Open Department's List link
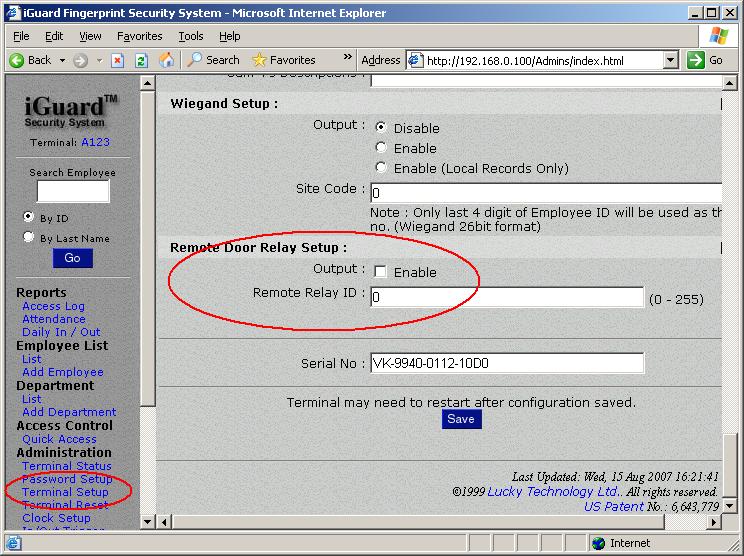744x556 pixels. click(31, 399)
